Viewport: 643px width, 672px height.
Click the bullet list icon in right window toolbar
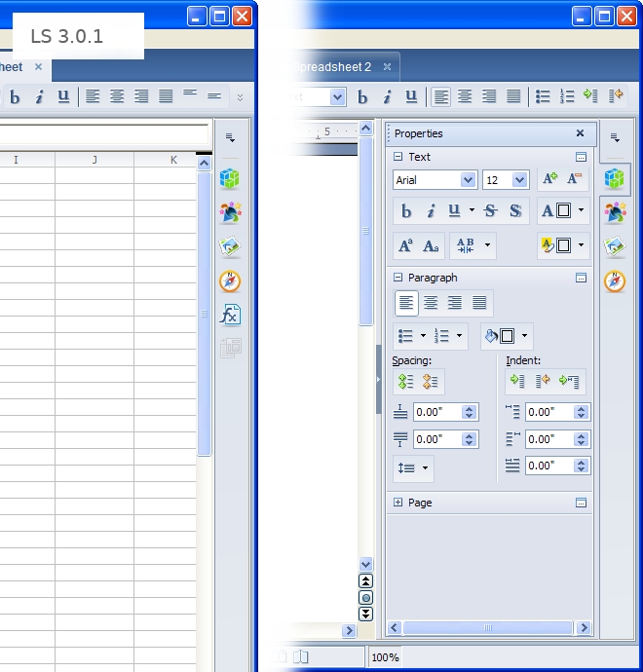(x=543, y=96)
